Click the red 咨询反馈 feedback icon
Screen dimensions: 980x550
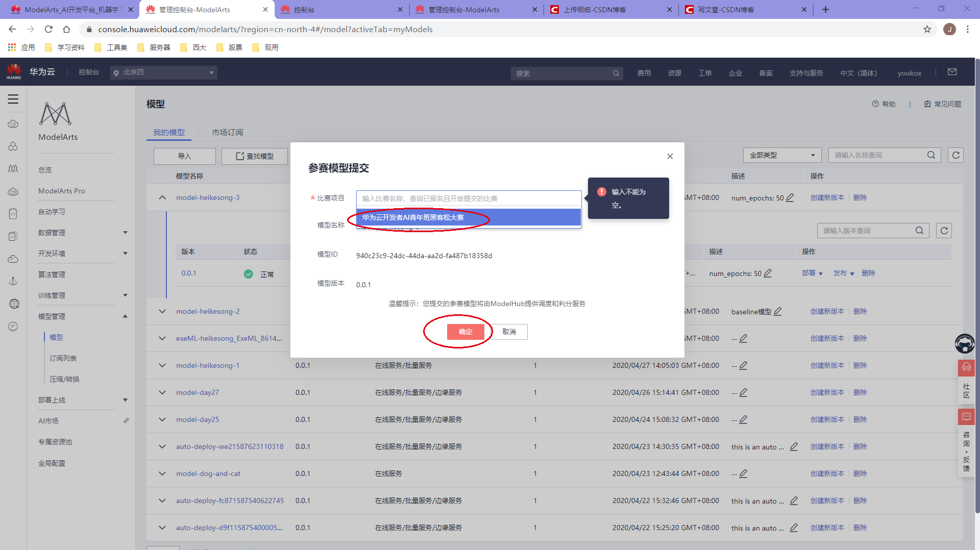[x=966, y=417]
